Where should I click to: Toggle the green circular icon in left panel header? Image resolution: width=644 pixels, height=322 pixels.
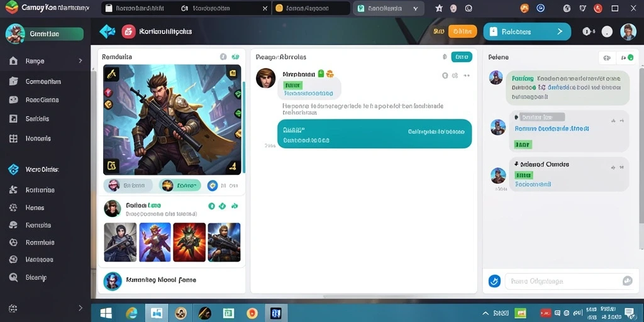point(235,57)
